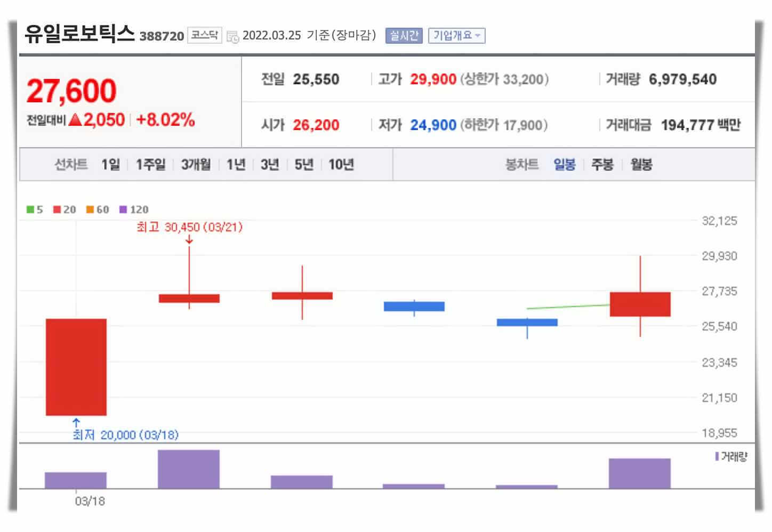
Task: Click the 실시간 real-time button
Action: pyautogui.click(x=404, y=36)
